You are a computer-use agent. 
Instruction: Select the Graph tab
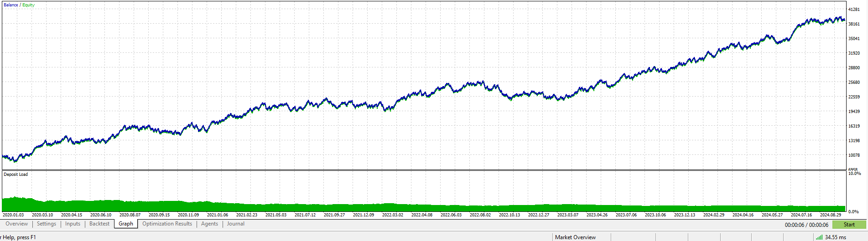(126, 224)
